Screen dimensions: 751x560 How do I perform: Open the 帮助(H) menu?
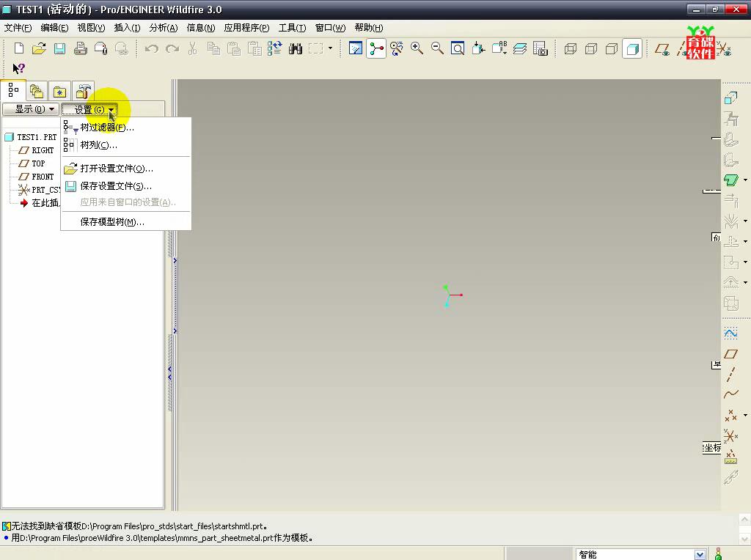click(x=368, y=28)
